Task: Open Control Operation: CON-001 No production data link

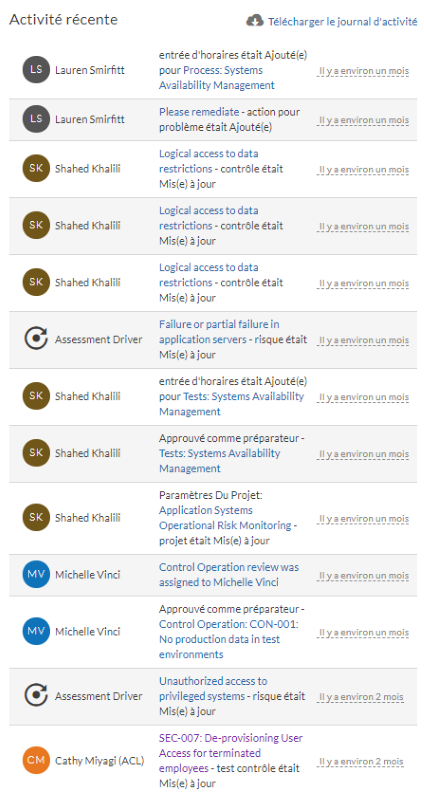Action: [229, 639]
